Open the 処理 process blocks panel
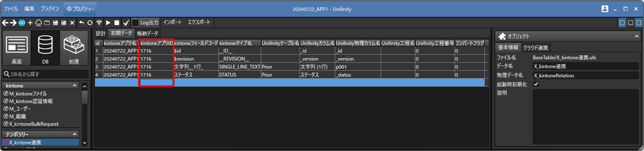The width and height of the screenshot is (644, 151). 74,48
